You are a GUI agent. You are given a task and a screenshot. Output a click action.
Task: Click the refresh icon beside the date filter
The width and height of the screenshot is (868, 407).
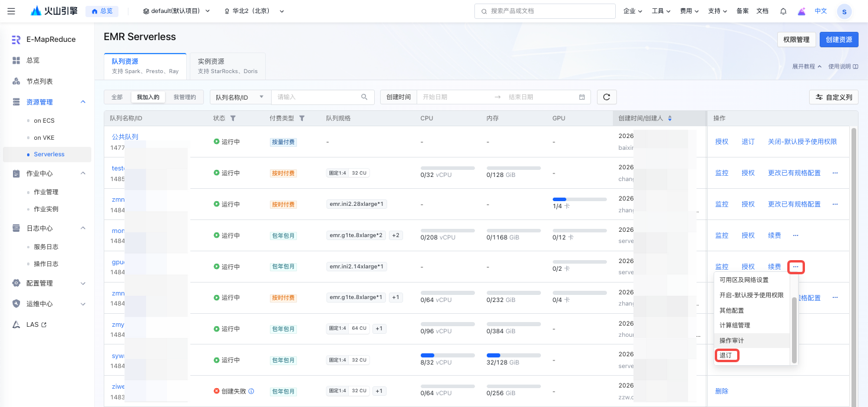606,97
